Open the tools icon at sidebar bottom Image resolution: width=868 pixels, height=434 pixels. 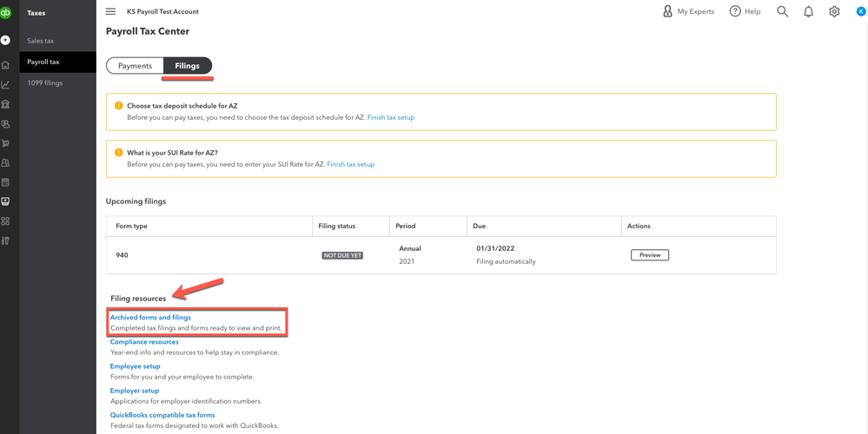coord(5,240)
